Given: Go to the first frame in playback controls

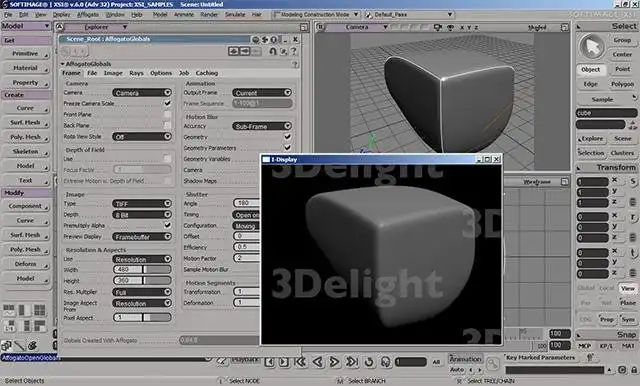Looking at the screenshot, I should click(300, 362).
